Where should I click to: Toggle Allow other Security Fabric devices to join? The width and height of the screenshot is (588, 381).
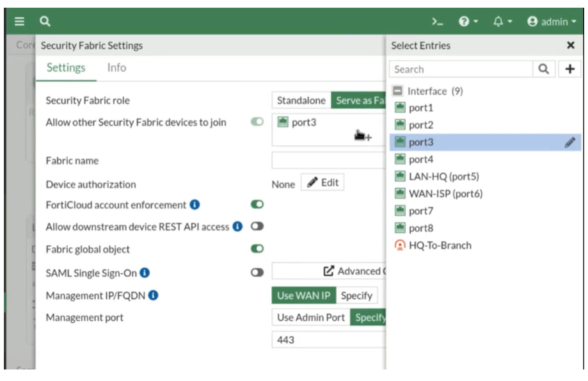coord(257,122)
